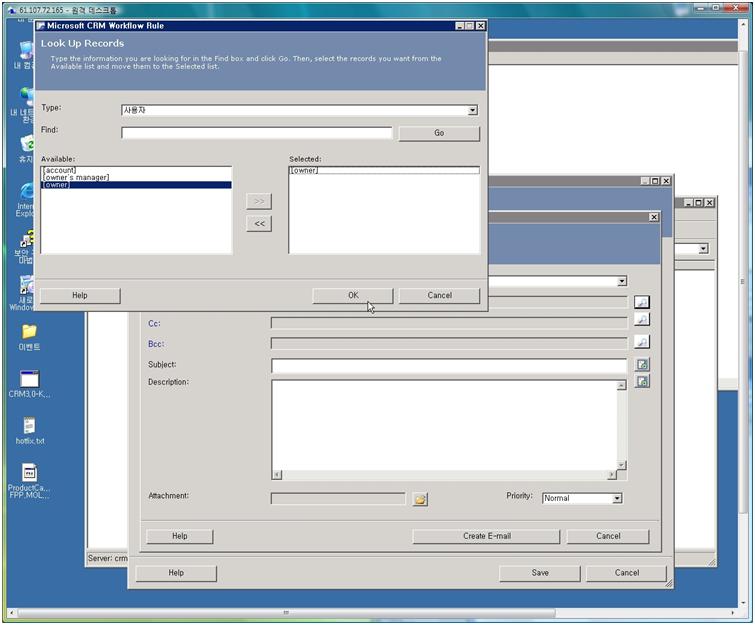Click the >> button to add record
This screenshot has height=625, width=755.
point(259,201)
